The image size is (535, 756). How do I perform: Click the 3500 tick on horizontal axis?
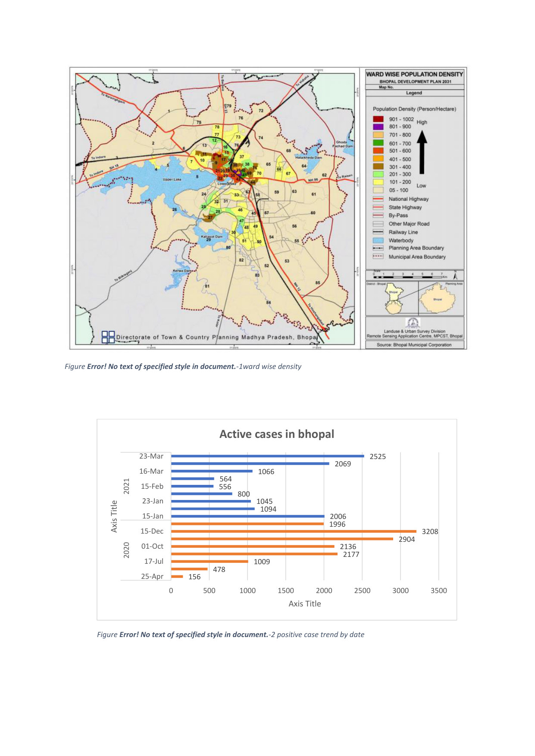[438, 590]
